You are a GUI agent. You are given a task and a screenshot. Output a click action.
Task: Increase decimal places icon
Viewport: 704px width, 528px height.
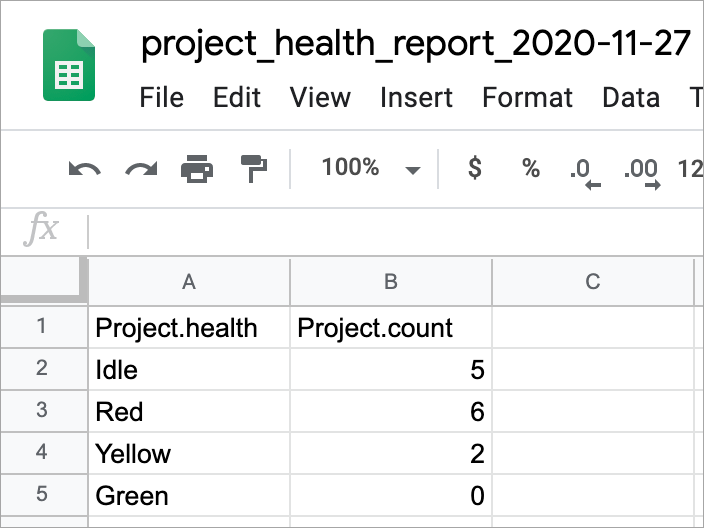point(641,171)
